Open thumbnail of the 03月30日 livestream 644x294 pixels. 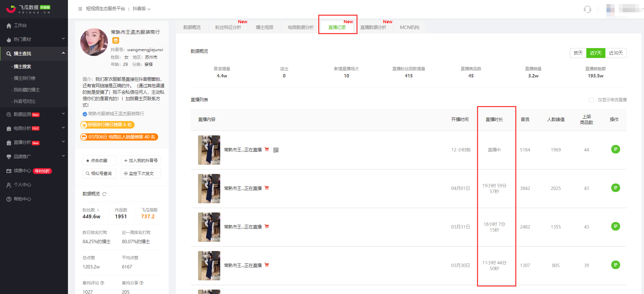(209, 266)
